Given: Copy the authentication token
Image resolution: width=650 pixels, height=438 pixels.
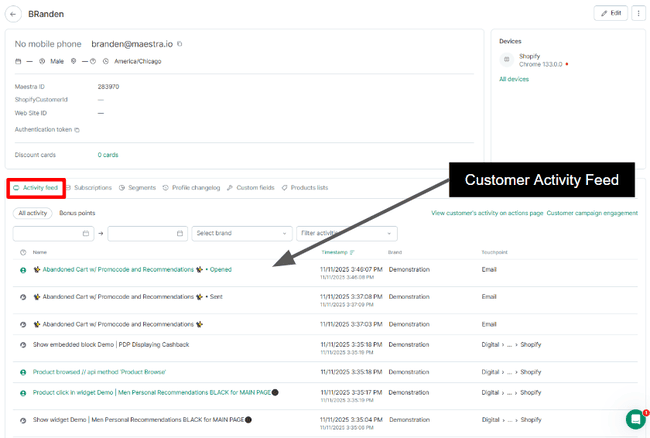Looking at the screenshot, I should tap(77, 130).
